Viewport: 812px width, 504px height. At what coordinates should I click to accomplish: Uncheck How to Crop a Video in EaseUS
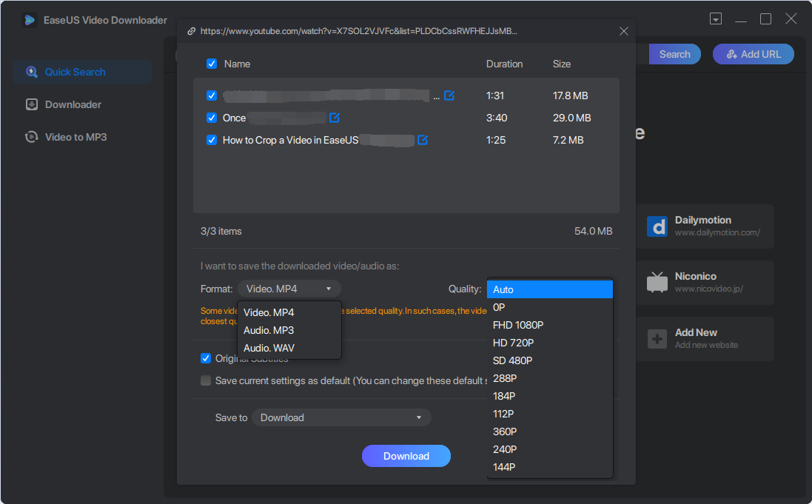[211, 140]
